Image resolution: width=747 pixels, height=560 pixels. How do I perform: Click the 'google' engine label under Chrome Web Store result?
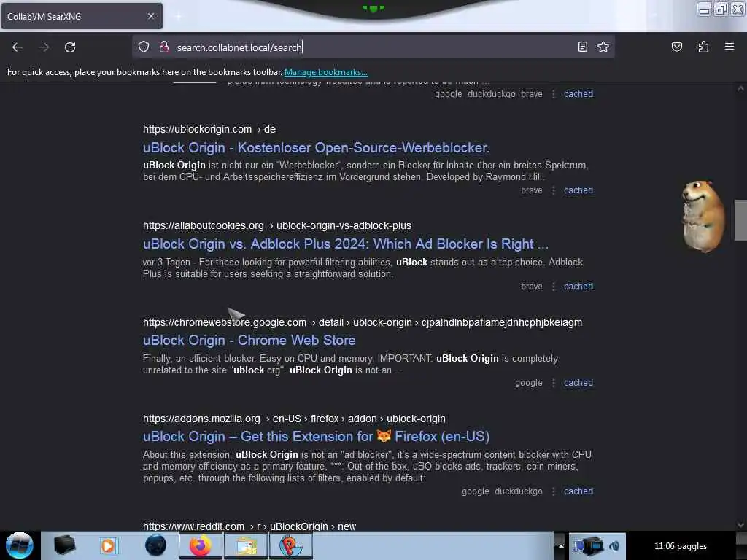point(528,382)
